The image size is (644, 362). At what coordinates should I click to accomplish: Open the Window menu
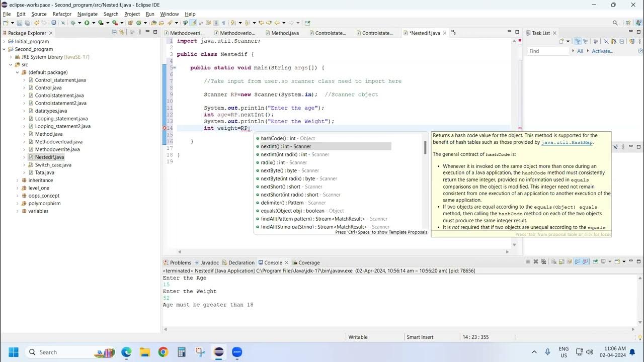coord(170,14)
